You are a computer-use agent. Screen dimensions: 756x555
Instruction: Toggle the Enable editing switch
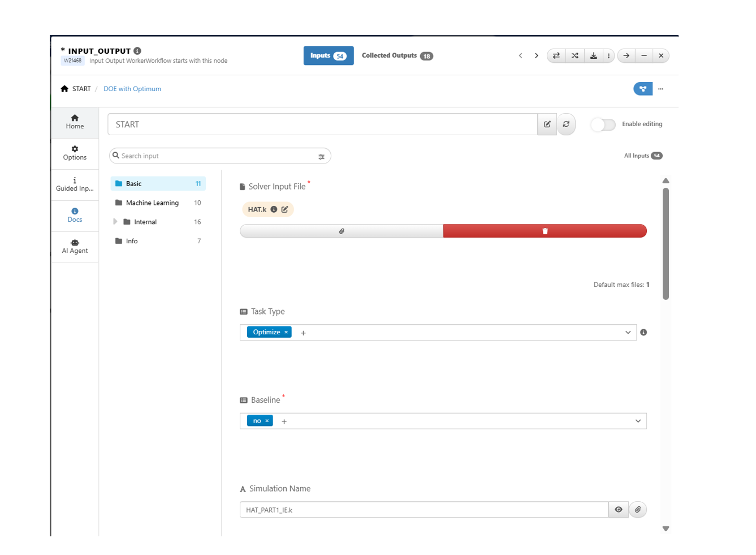(x=603, y=124)
